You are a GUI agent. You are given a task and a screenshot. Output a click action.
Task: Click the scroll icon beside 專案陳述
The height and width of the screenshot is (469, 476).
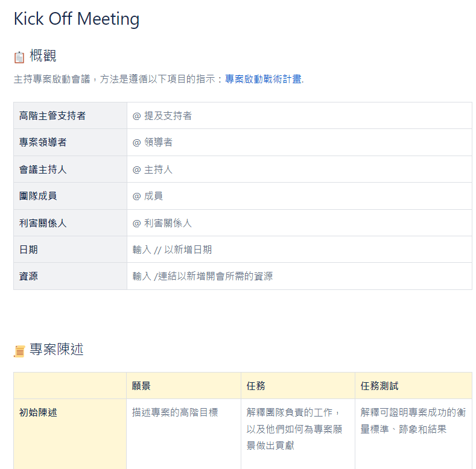[19, 351]
